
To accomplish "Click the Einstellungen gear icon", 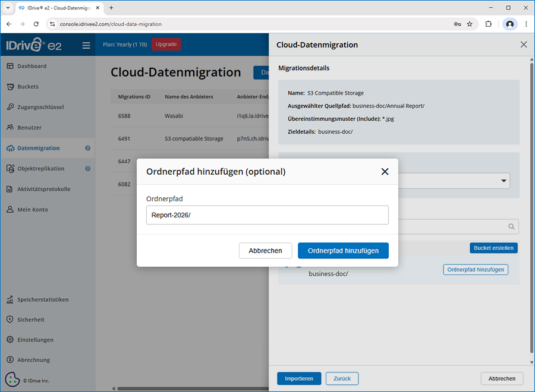I will (10, 340).
